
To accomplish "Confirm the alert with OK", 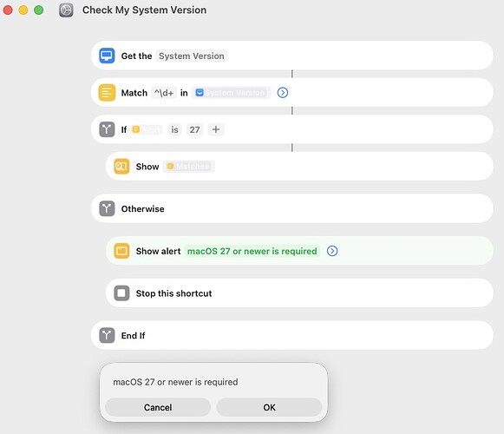I will coord(270,407).
